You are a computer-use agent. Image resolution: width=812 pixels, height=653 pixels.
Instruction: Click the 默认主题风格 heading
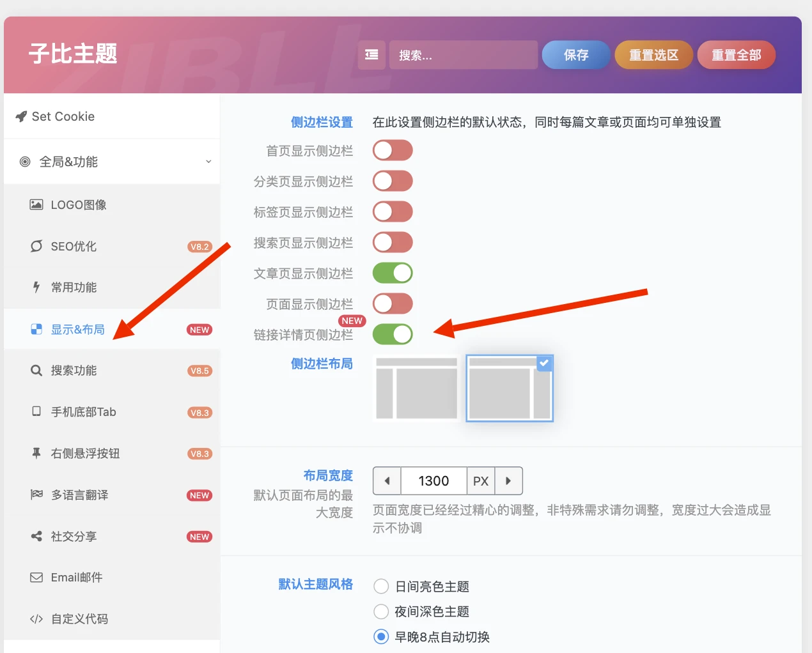tap(315, 584)
